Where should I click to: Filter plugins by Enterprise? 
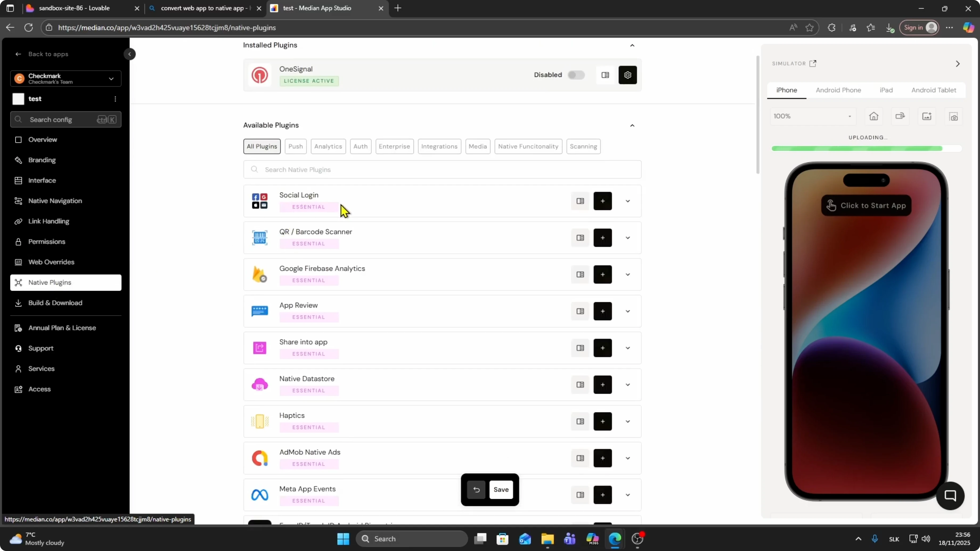pos(394,146)
